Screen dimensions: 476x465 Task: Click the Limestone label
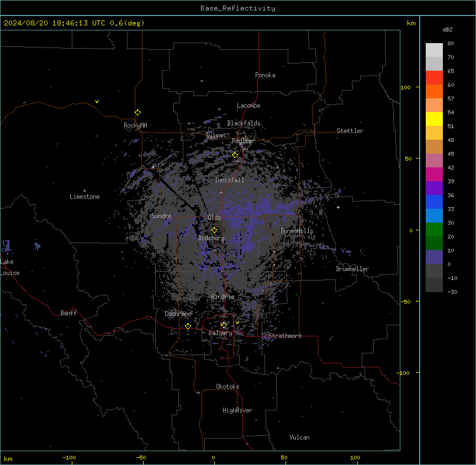(84, 197)
